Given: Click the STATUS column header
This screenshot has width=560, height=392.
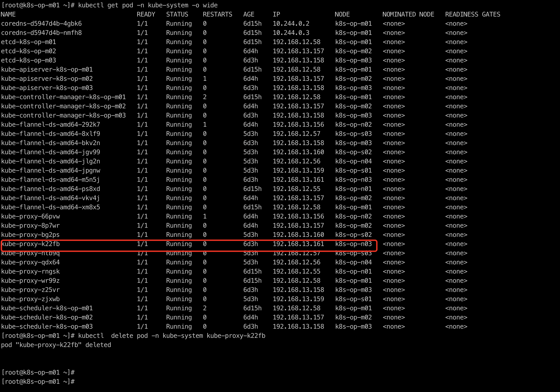Looking at the screenshot, I should (177, 15).
